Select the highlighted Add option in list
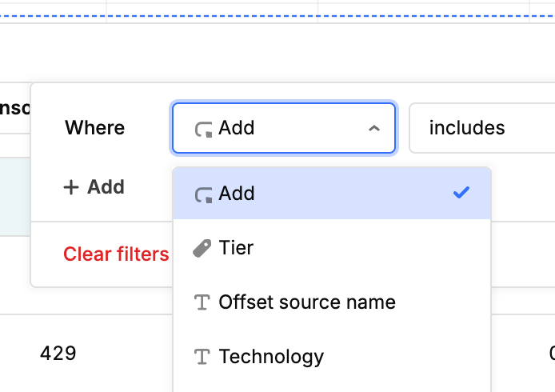Viewport: 555px width, 392px height. 331,194
